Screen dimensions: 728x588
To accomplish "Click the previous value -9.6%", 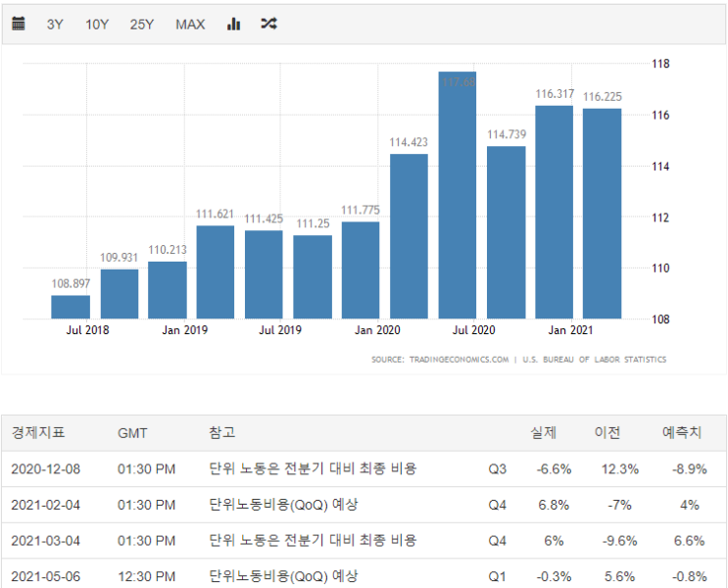I will (x=620, y=541).
